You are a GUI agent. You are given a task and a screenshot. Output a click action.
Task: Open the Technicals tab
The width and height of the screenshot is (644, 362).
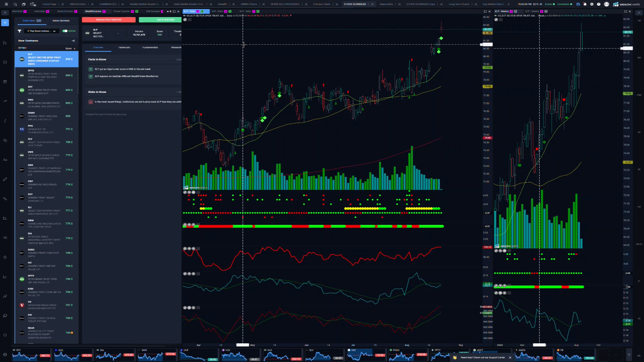pos(124,47)
